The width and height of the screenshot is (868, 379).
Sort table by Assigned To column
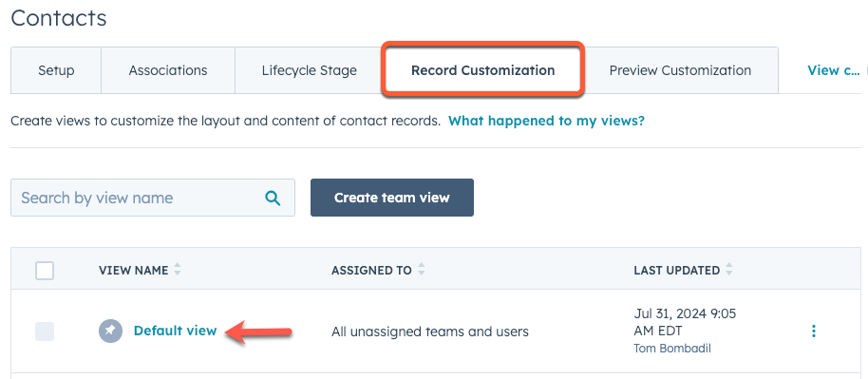378,271
